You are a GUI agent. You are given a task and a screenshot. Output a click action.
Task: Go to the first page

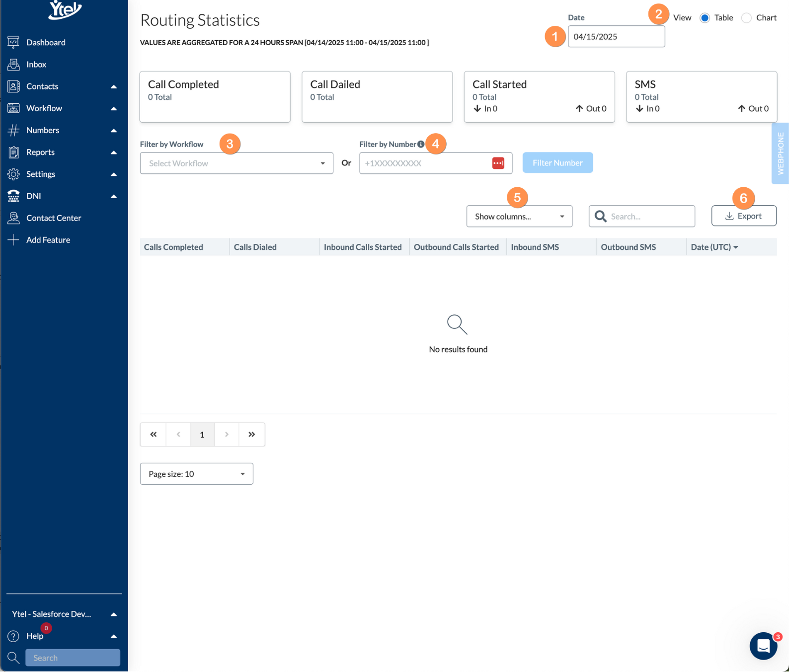click(153, 435)
